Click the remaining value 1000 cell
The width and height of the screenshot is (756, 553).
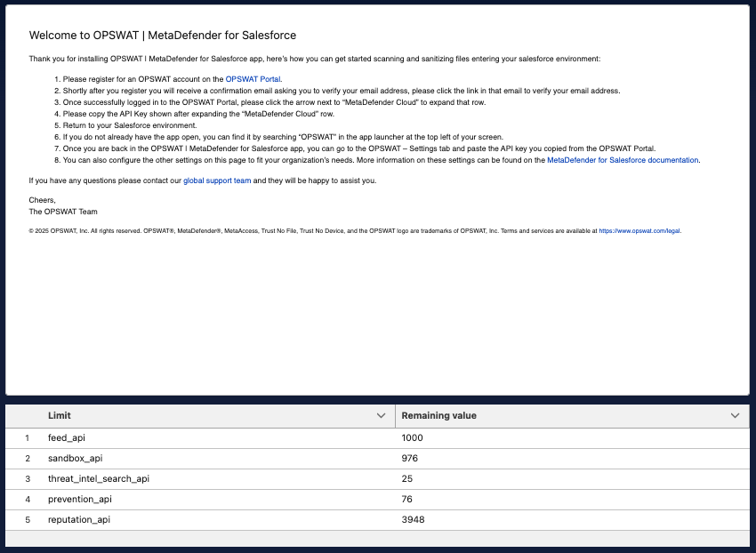[413, 437]
